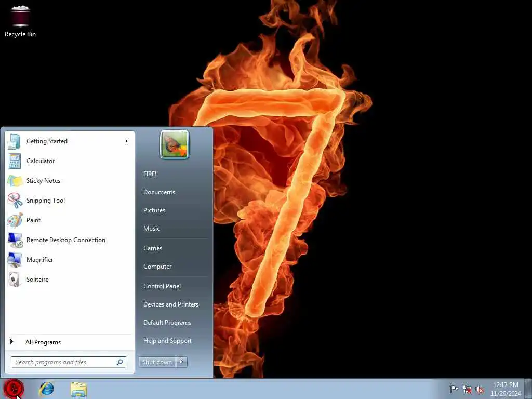Open the Recycle Bin desktop icon

[x=20, y=21]
